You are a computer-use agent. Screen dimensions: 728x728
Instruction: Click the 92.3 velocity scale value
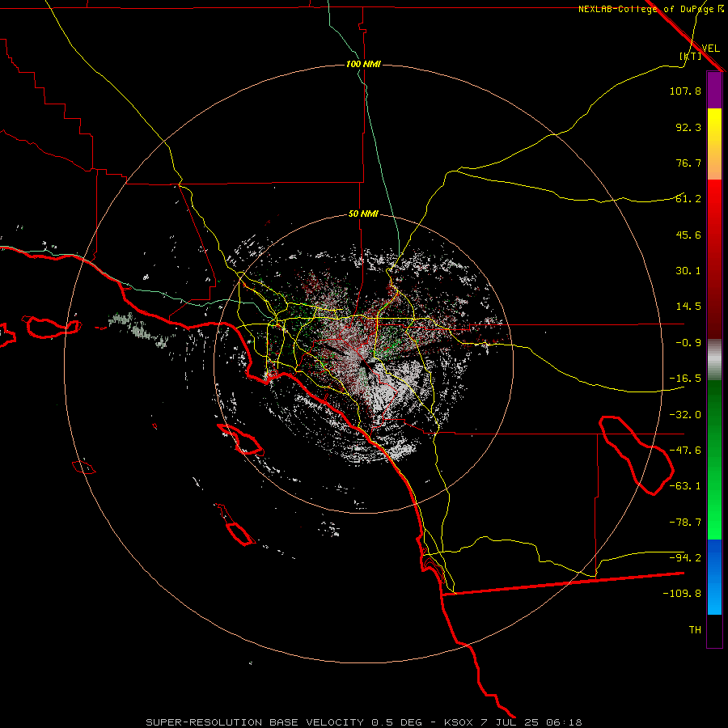(x=688, y=127)
